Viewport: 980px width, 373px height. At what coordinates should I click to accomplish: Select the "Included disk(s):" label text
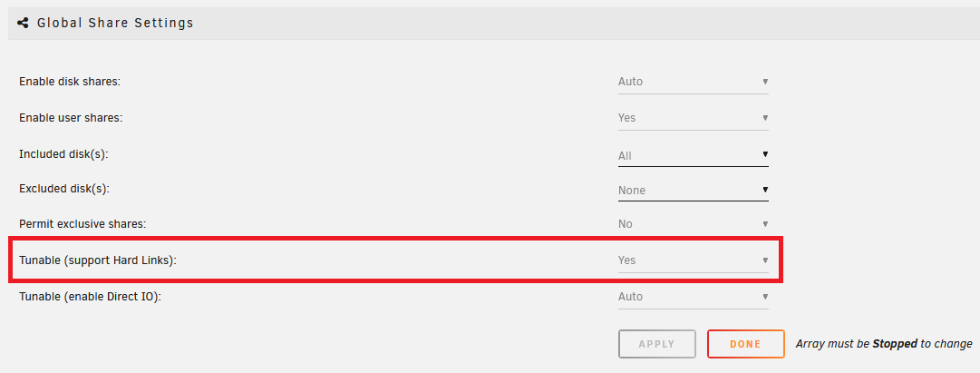point(63,154)
